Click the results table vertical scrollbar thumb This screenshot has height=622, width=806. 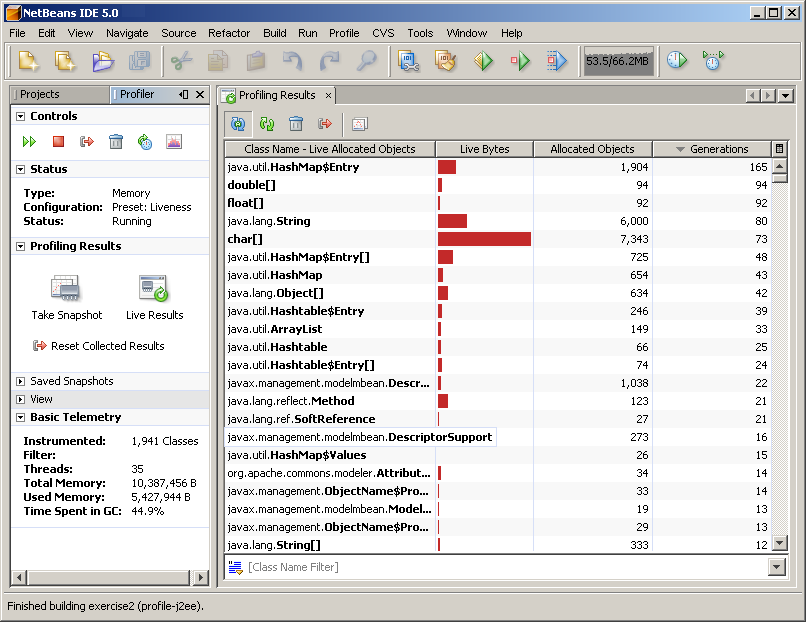(780, 178)
